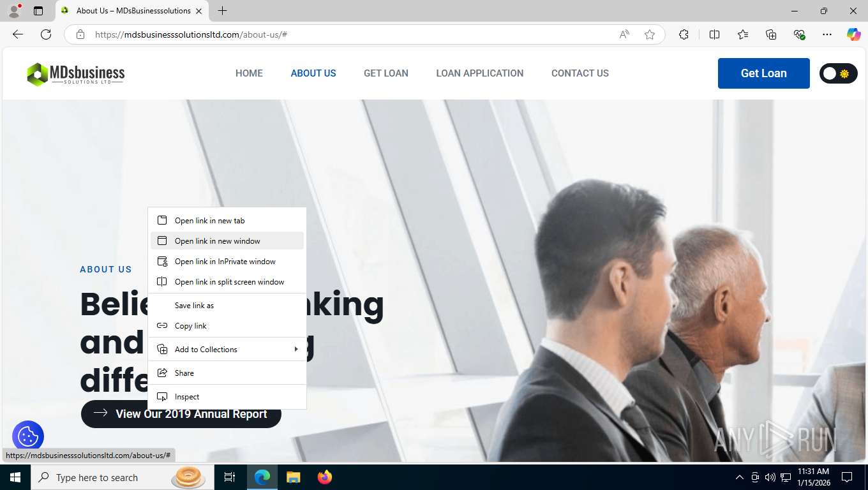Select Copy link in context menu
This screenshot has height=490, width=868.
click(227, 326)
